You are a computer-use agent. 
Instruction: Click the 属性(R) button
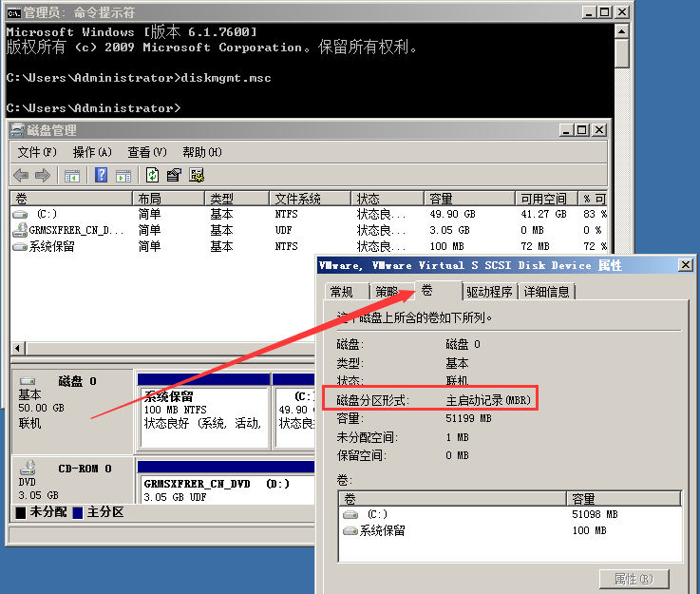point(634,579)
